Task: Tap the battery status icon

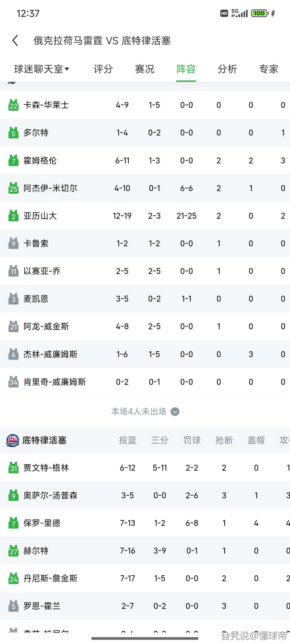Action: (x=259, y=13)
